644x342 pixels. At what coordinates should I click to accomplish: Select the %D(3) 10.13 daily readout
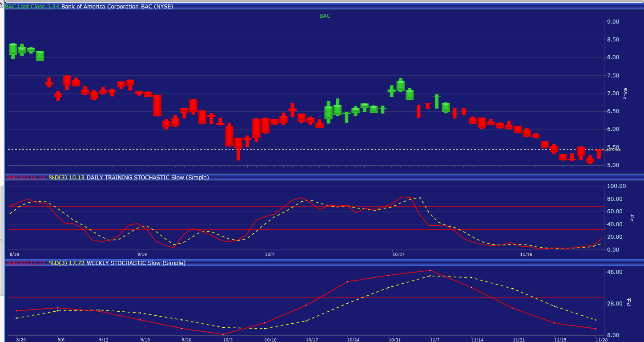pos(67,177)
